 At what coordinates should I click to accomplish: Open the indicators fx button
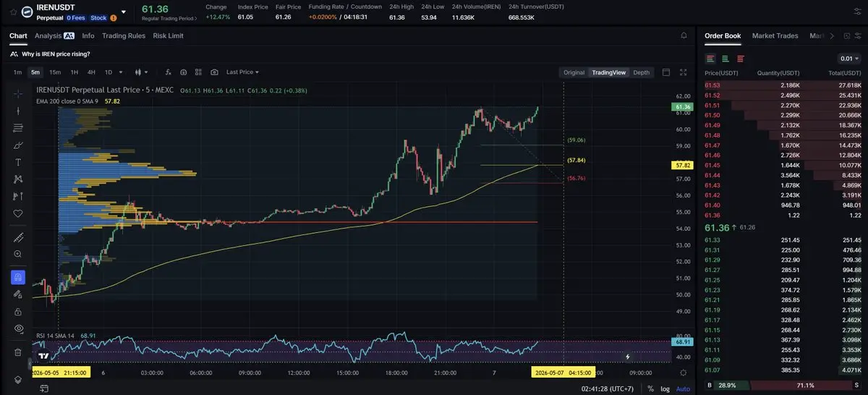point(168,72)
